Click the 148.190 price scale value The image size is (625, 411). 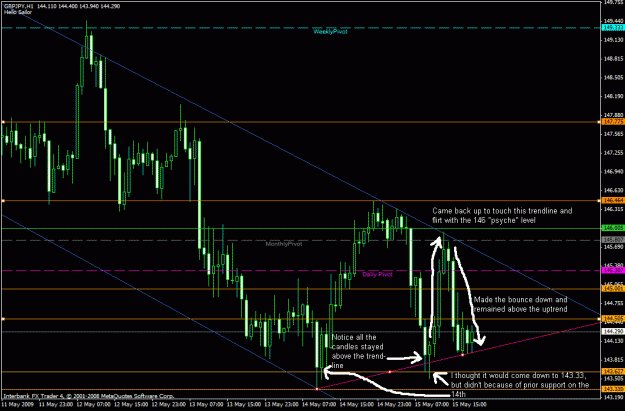(x=613, y=96)
